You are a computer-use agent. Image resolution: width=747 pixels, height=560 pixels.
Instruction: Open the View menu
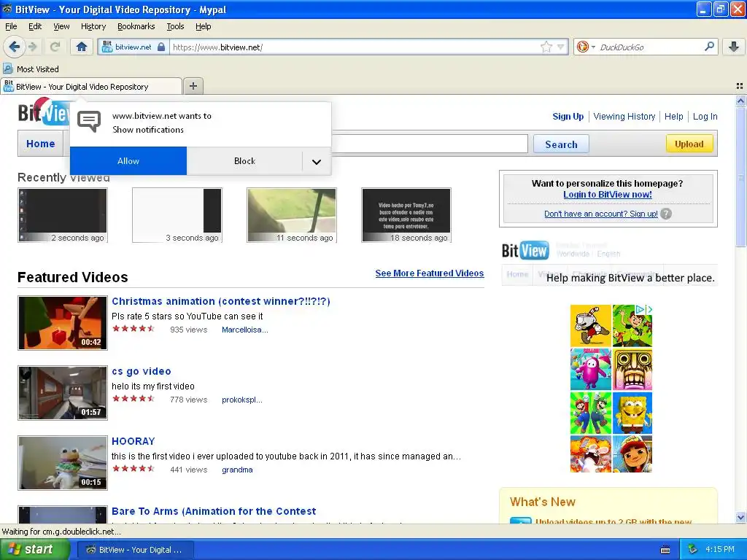pos(61,26)
